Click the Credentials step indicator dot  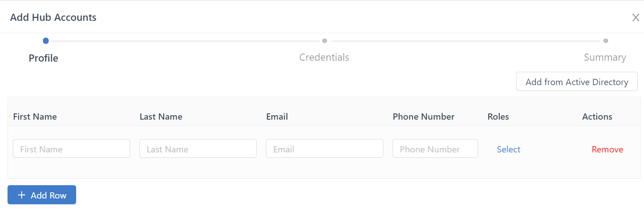tap(324, 41)
